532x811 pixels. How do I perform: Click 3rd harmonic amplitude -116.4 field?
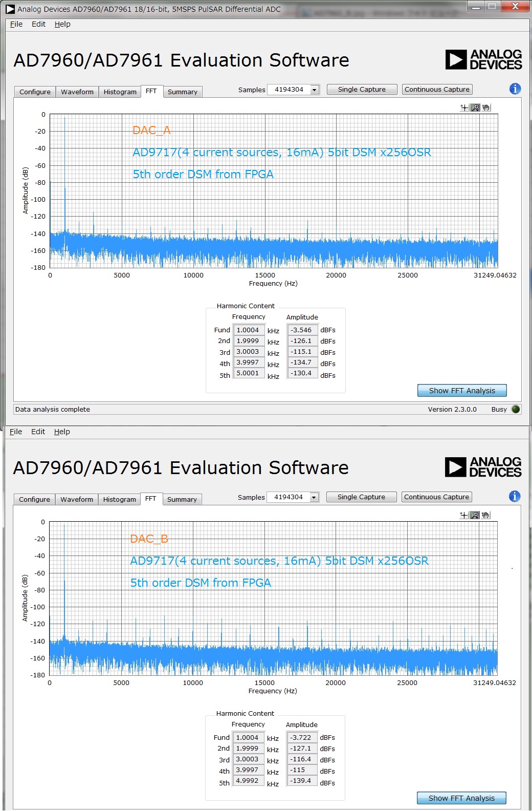[302, 759]
